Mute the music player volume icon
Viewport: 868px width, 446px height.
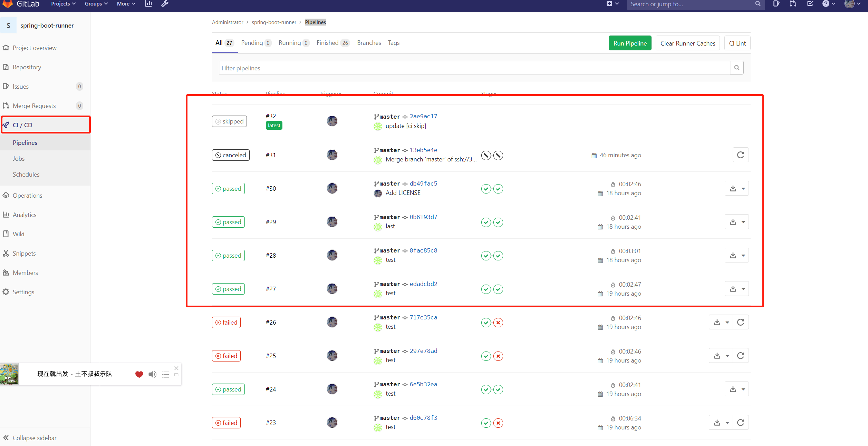point(152,374)
